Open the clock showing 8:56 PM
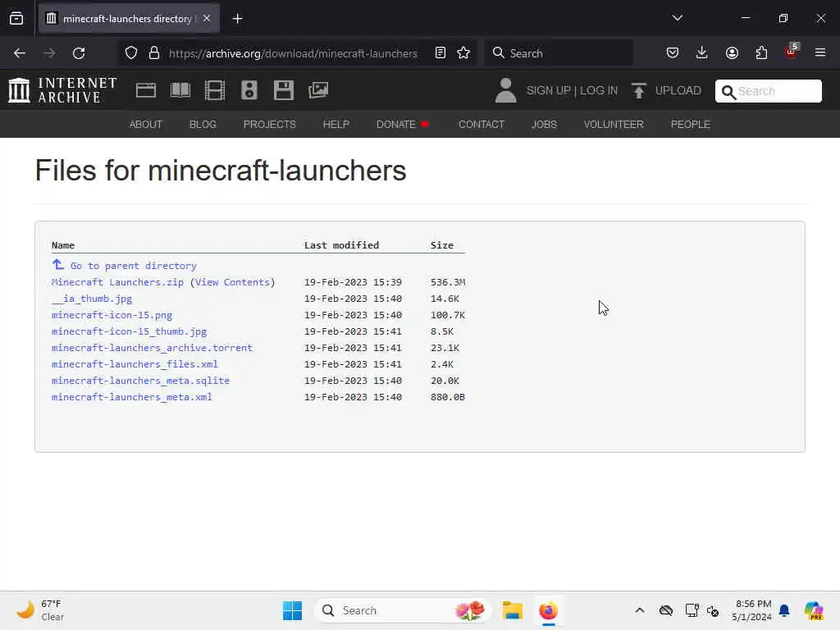Screen dimensions: 840x630 click(x=752, y=610)
